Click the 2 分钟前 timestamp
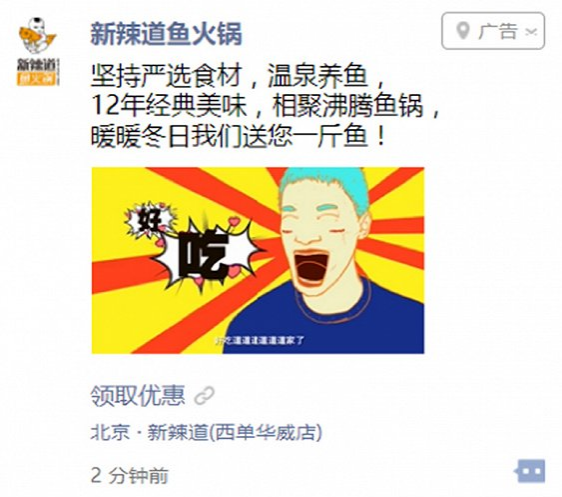This screenshot has height=497, width=562. pos(129,476)
